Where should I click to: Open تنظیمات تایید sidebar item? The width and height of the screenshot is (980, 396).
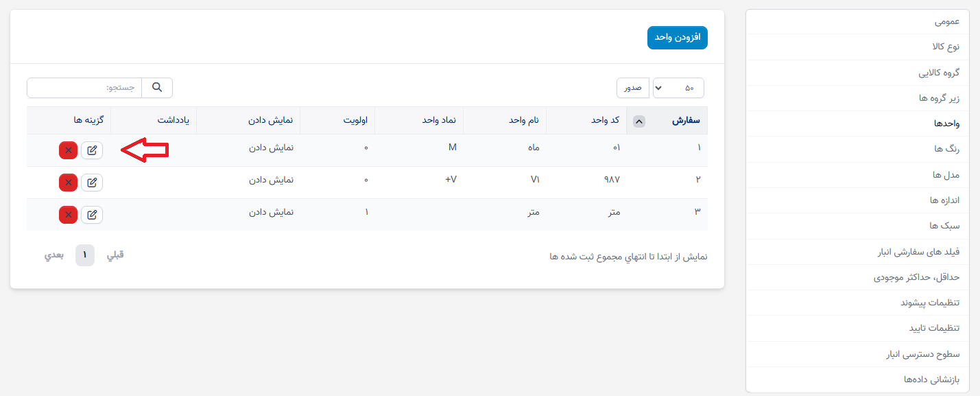[x=857, y=328]
